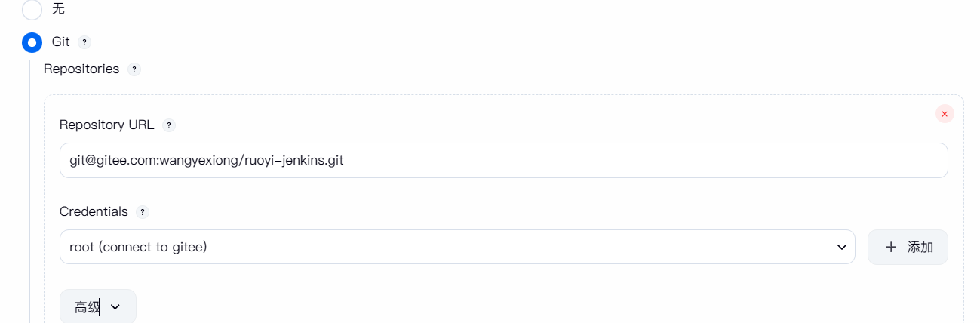Select the Git radio button
Viewport: 980px width, 323px height.
point(32,42)
